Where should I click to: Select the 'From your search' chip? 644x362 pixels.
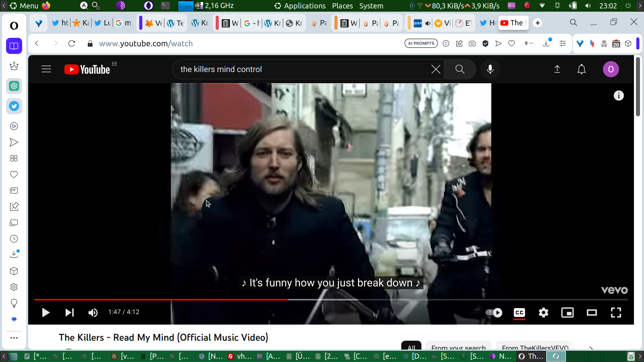(x=458, y=346)
